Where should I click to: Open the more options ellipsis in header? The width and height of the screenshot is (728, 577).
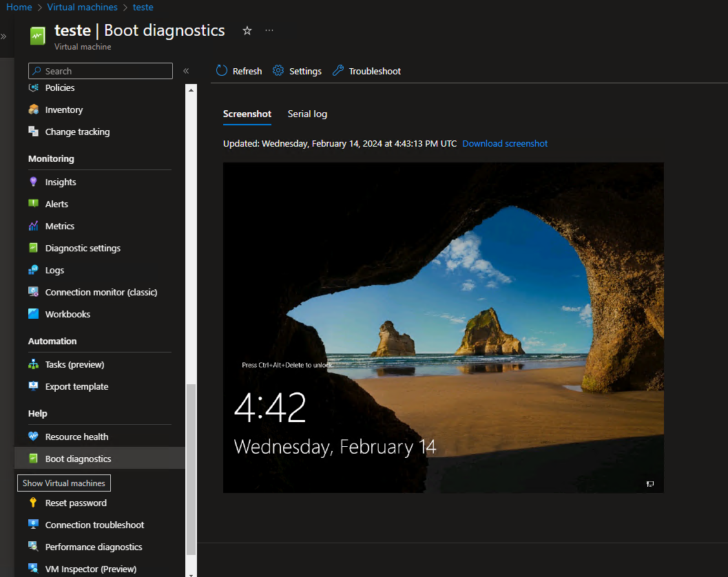point(269,30)
